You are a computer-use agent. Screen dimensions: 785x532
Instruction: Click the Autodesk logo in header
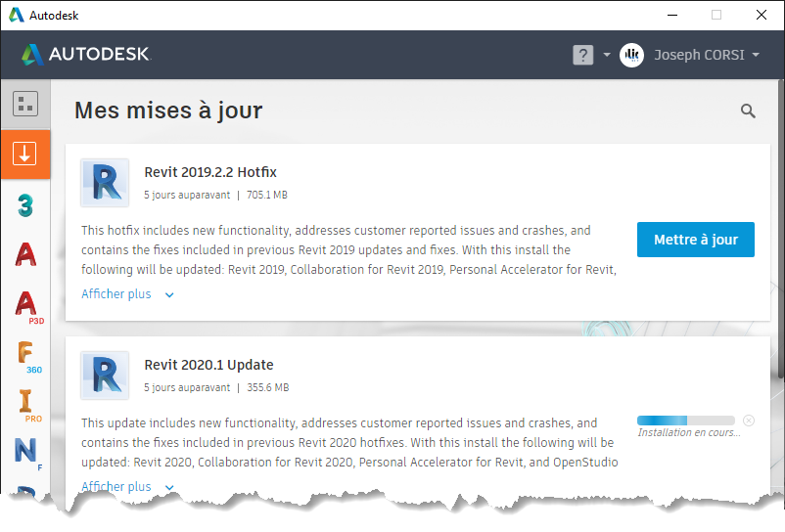(x=86, y=54)
